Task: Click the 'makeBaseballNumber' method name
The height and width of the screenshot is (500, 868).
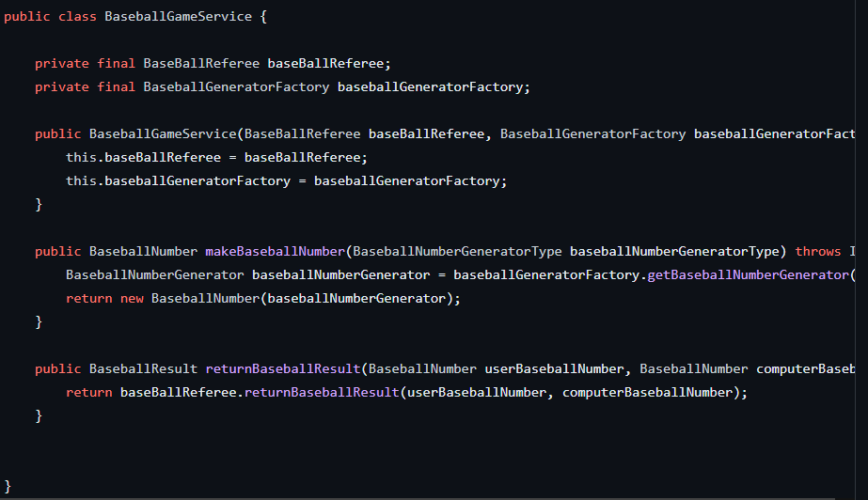Action: [x=276, y=252]
